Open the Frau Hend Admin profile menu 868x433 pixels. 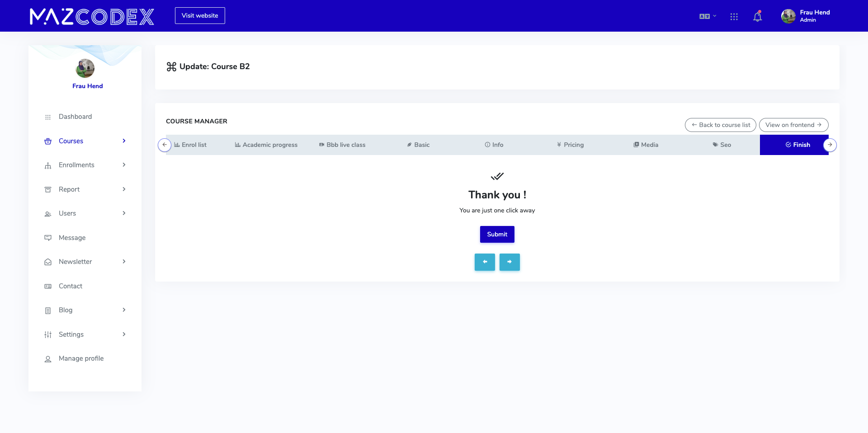(x=806, y=16)
